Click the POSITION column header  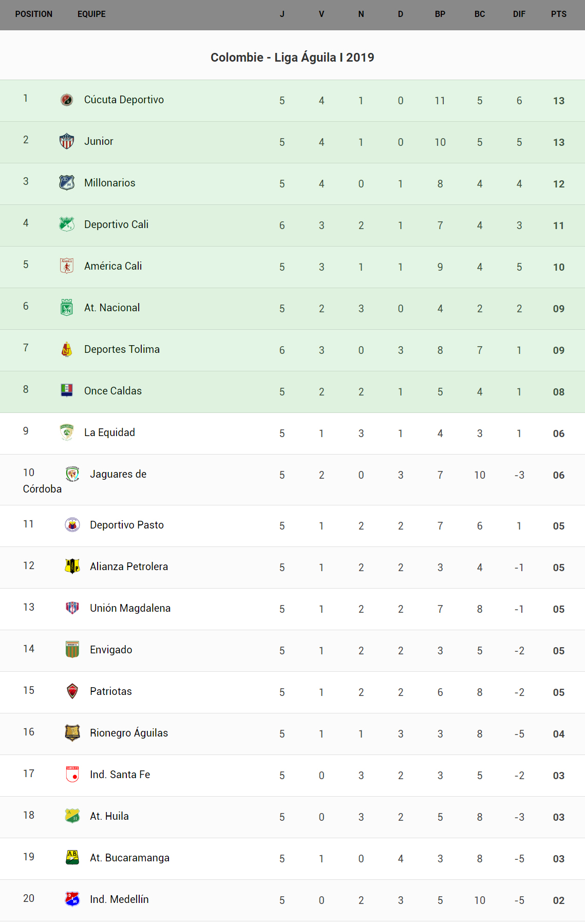click(x=34, y=14)
